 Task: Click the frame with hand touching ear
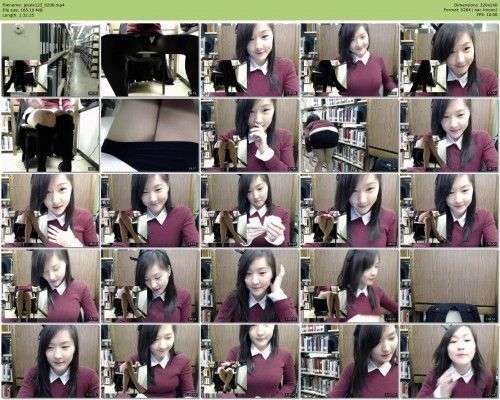[250, 286]
